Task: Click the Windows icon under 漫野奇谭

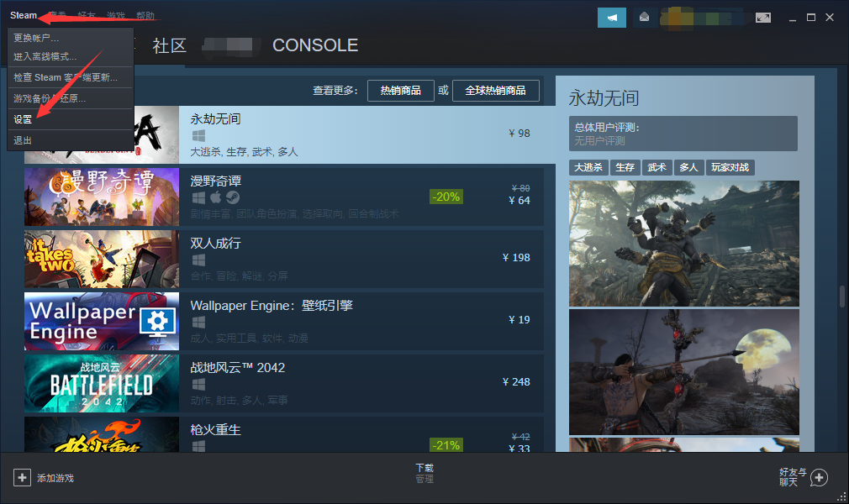Action: pyautogui.click(x=198, y=198)
